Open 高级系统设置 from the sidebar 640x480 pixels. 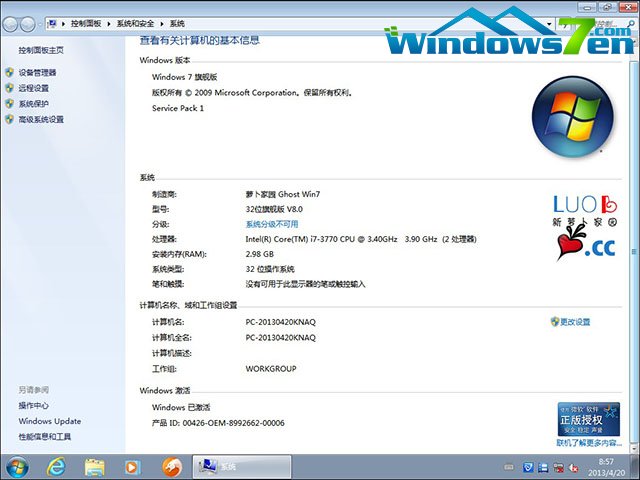[41, 119]
